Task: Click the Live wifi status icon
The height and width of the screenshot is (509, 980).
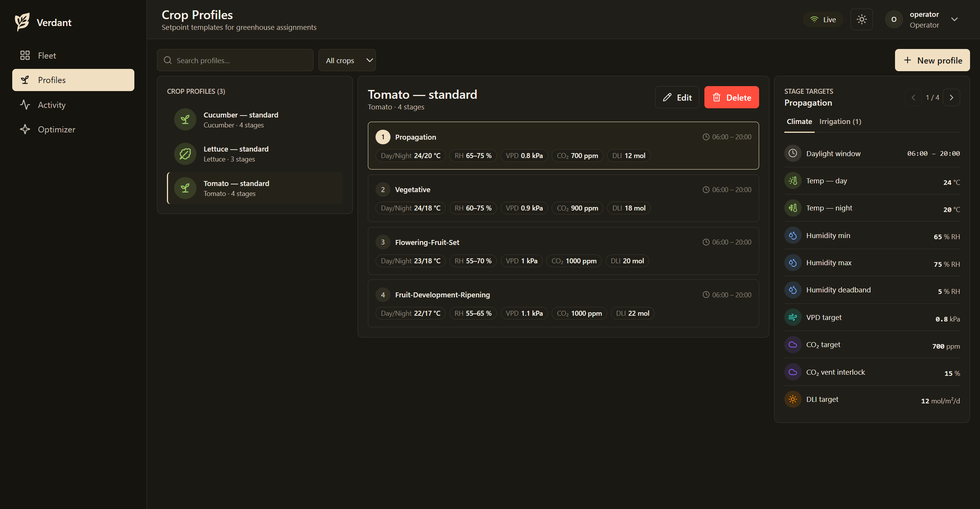Action: pyautogui.click(x=814, y=20)
